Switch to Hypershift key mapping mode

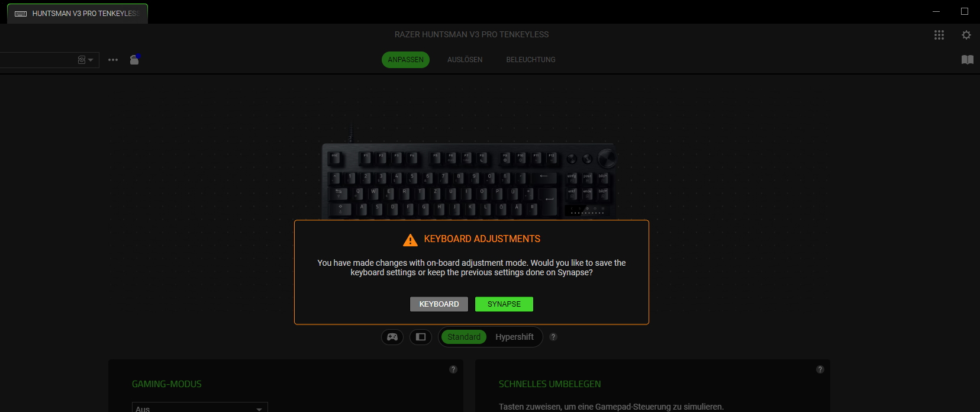point(514,337)
